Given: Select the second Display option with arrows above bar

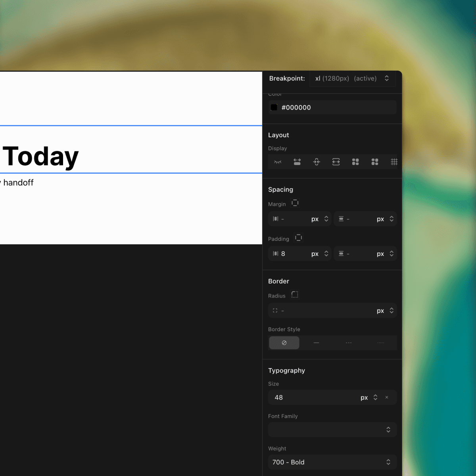Looking at the screenshot, I should pos(297,162).
